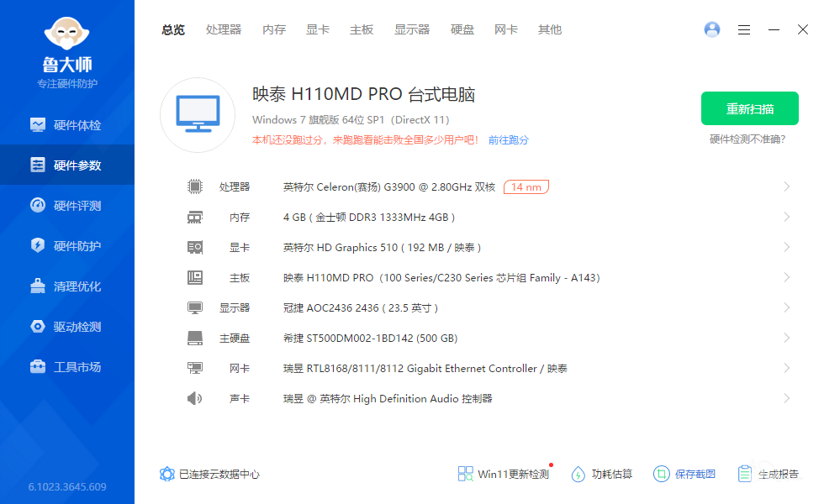Go to the 网卡 top tab
Screen dimensions: 824x504
tap(506, 30)
